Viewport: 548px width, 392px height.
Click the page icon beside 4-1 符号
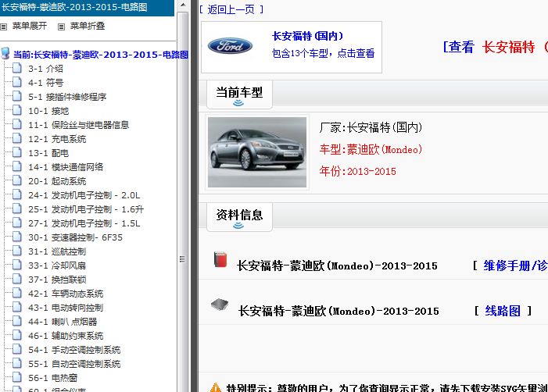[16, 82]
